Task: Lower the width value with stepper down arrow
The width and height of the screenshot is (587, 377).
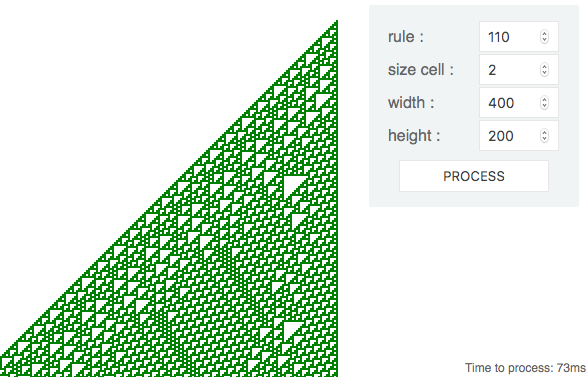Action: pos(544,106)
